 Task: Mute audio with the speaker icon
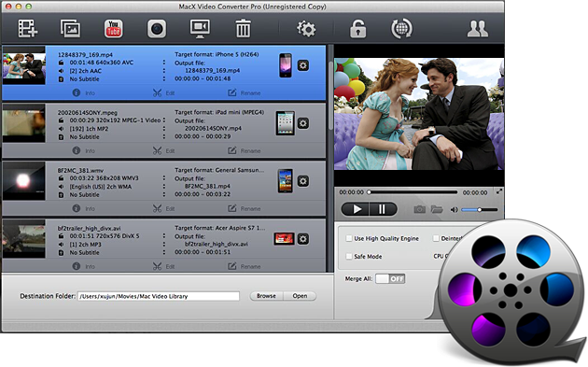coord(454,210)
